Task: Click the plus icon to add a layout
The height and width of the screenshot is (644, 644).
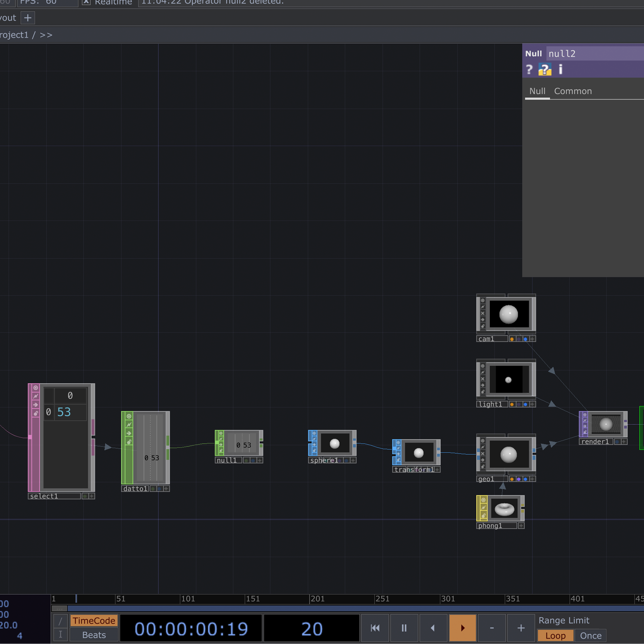Action: click(28, 18)
